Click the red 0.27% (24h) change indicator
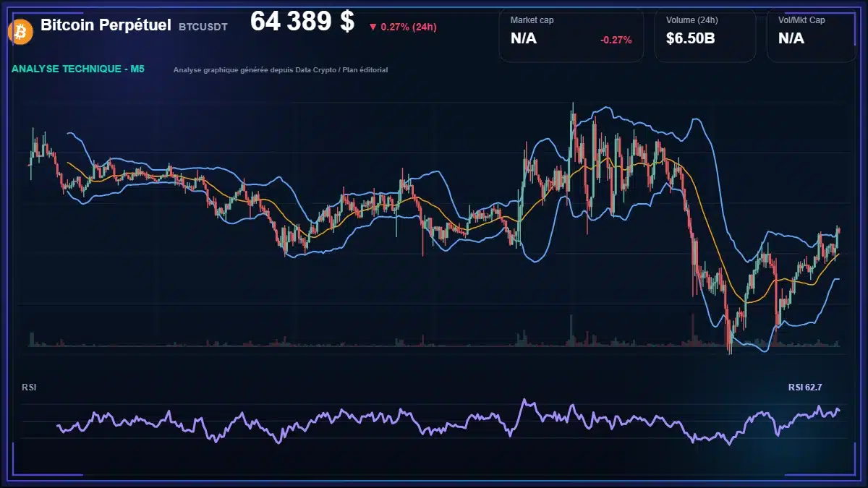 (x=402, y=27)
